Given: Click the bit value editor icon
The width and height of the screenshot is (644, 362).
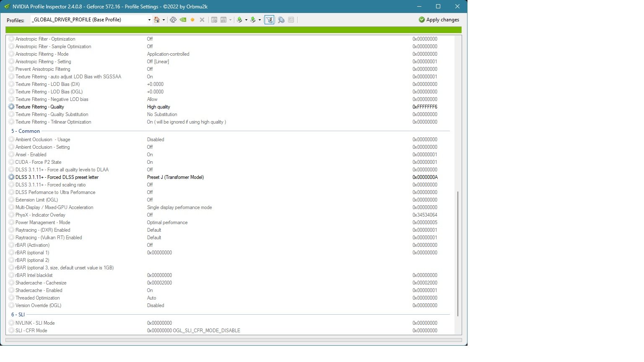Looking at the screenshot, I should (x=291, y=20).
